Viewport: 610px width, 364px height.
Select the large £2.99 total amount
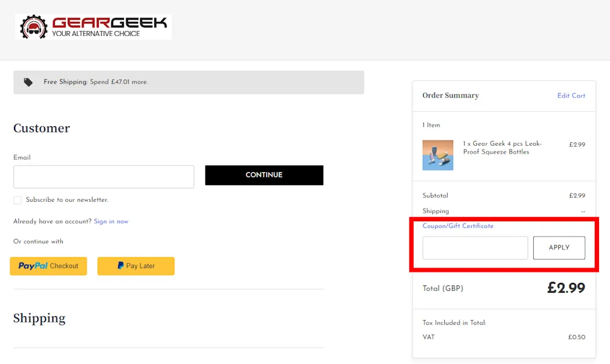coord(565,288)
